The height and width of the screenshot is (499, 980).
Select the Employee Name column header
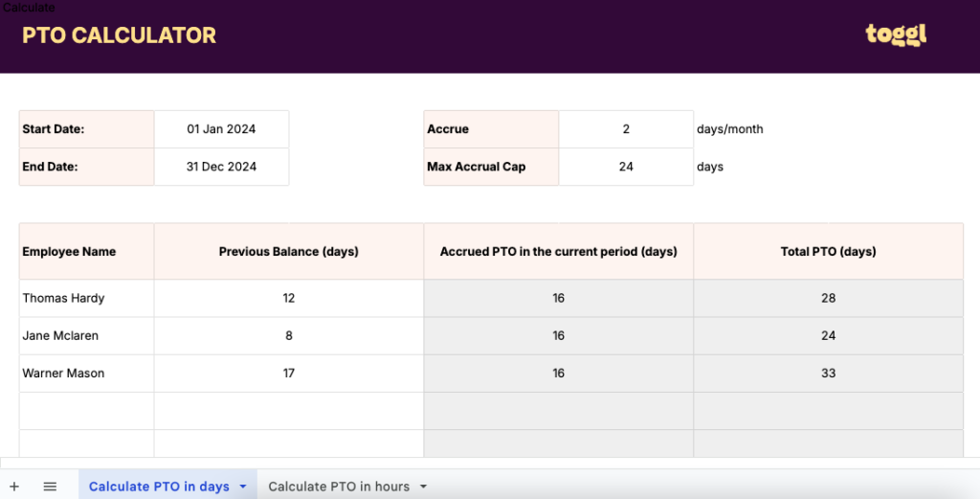tap(86, 252)
